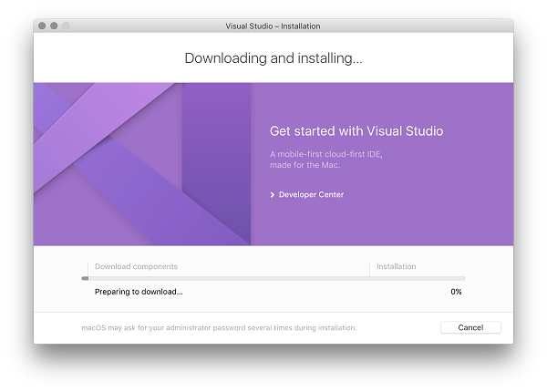Screen dimensions: 547x392
Task: Minimize the installer window with the second title-bar button
Action: coord(54,26)
